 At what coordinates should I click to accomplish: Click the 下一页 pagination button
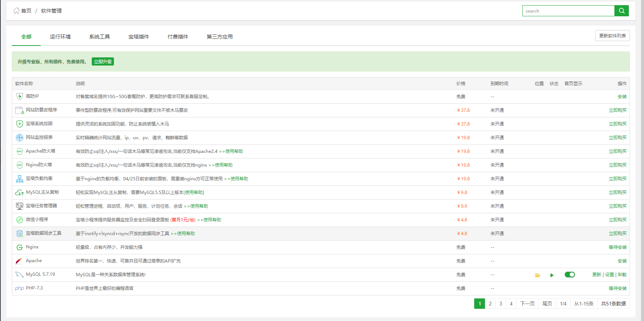[527, 304]
